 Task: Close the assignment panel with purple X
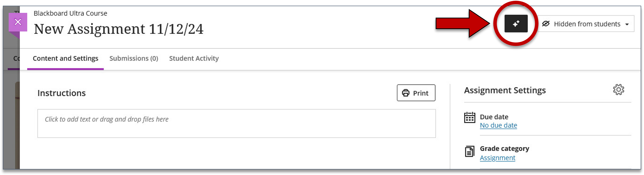(18, 22)
